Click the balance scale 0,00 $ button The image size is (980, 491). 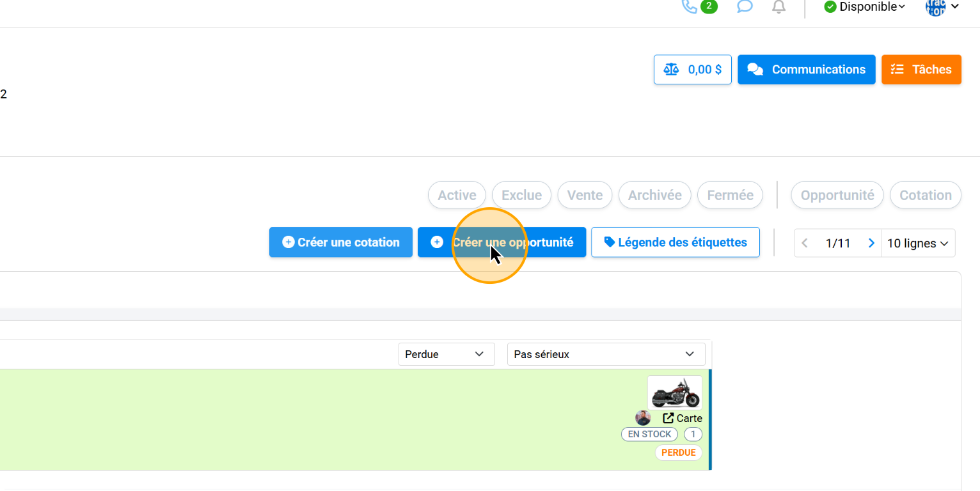(x=692, y=70)
